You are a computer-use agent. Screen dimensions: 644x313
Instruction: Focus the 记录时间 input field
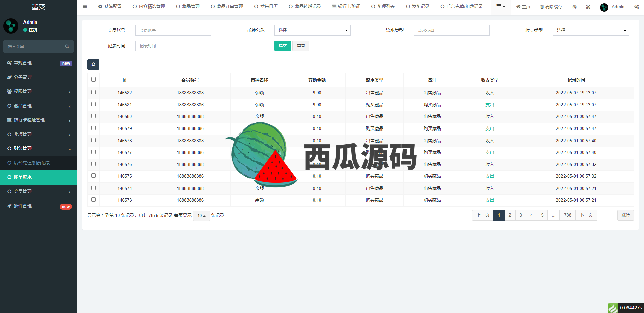173,46
